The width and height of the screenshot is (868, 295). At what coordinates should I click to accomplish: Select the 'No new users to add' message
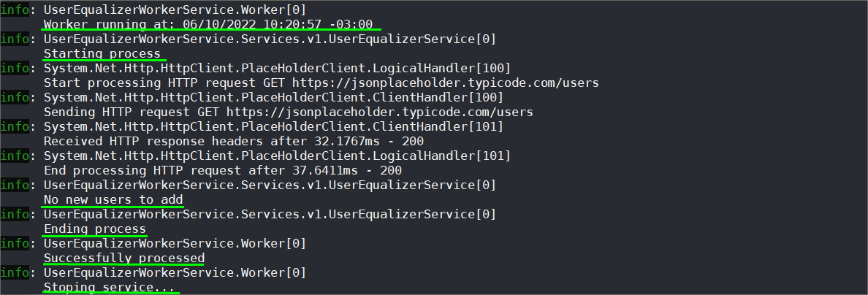coord(113,200)
